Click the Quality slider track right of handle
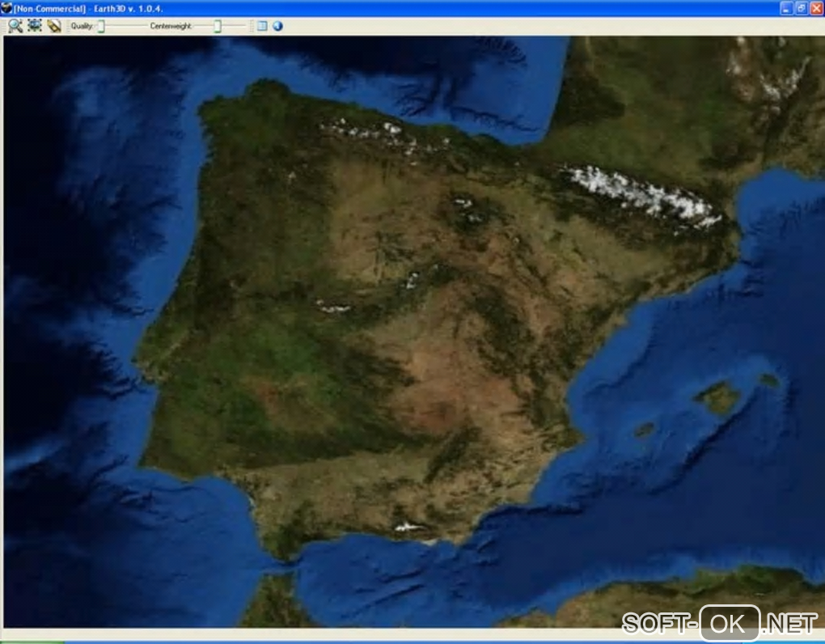 click(125, 26)
